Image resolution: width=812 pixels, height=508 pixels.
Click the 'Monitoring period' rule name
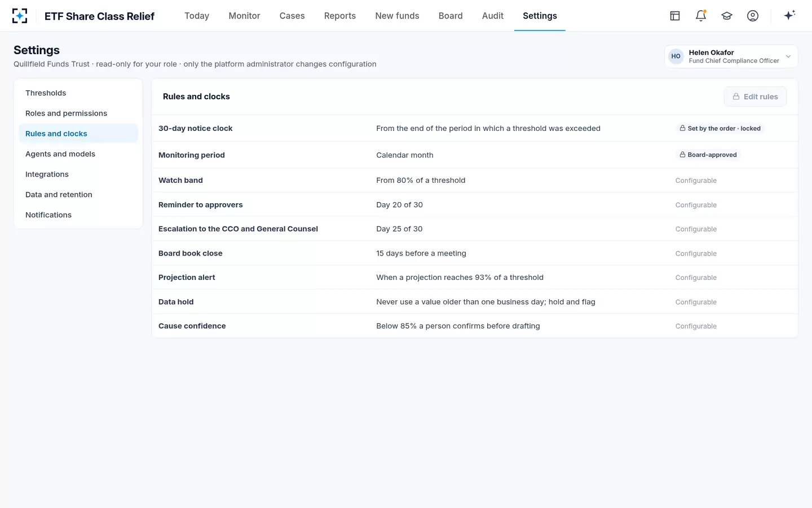pyautogui.click(x=191, y=155)
